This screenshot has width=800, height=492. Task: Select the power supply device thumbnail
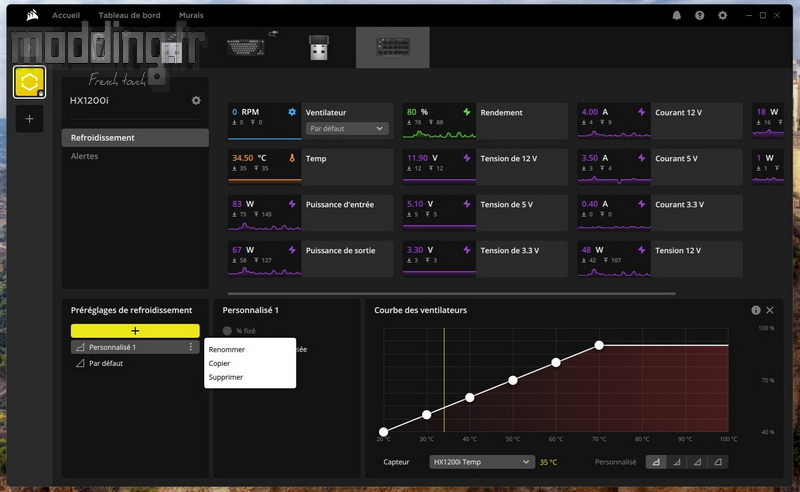(393, 47)
